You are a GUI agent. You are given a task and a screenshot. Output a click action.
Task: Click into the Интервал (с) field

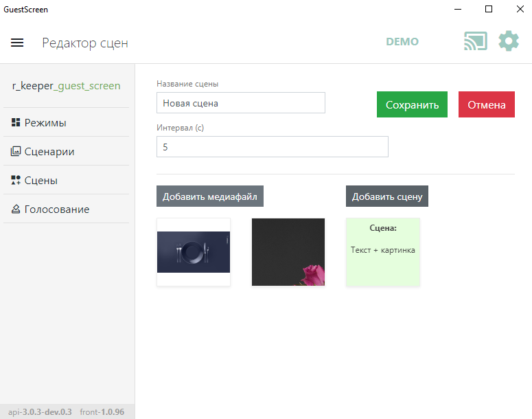272,146
